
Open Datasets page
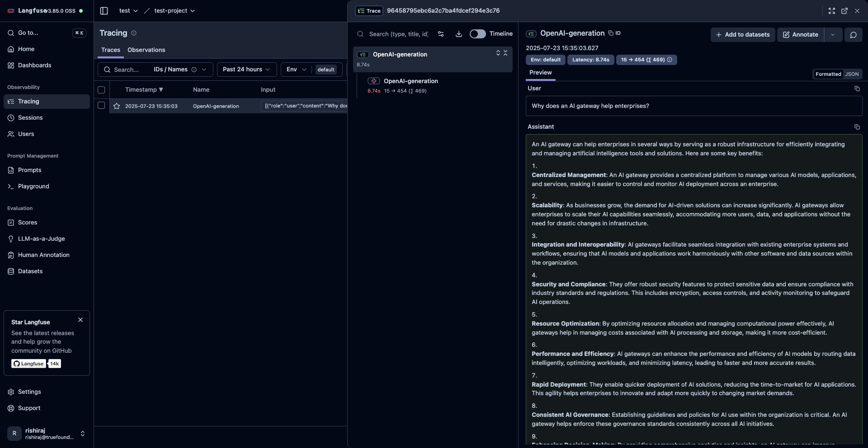tap(47, 271)
